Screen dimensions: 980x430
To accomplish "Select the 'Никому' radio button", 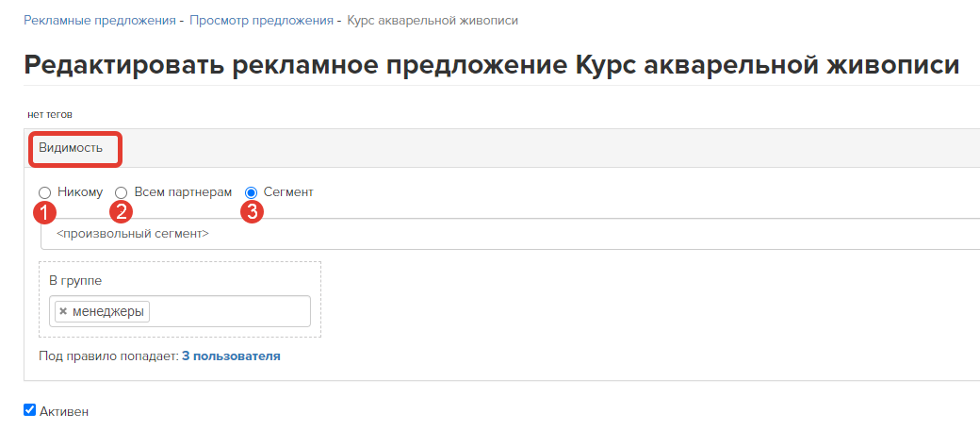I will click(45, 192).
